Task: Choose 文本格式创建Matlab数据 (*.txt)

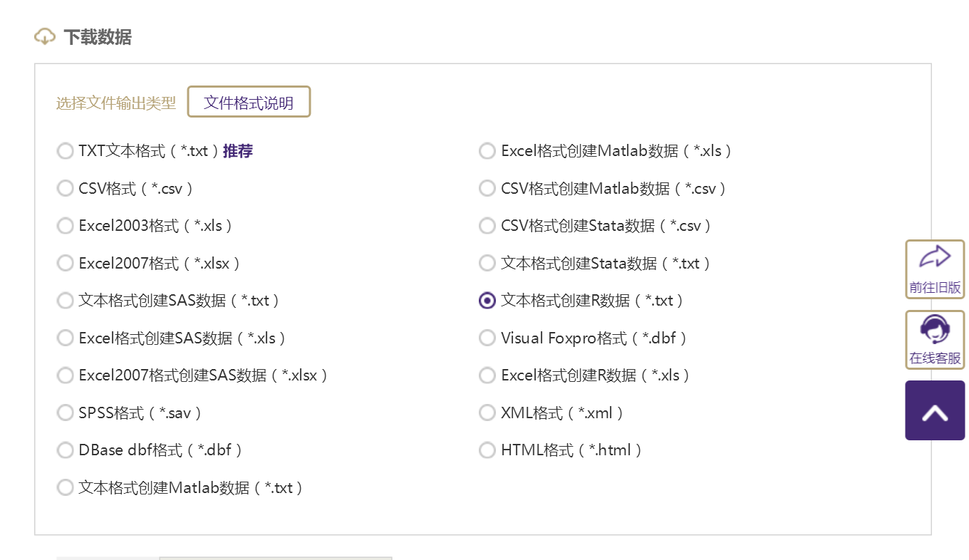Action: [65, 487]
